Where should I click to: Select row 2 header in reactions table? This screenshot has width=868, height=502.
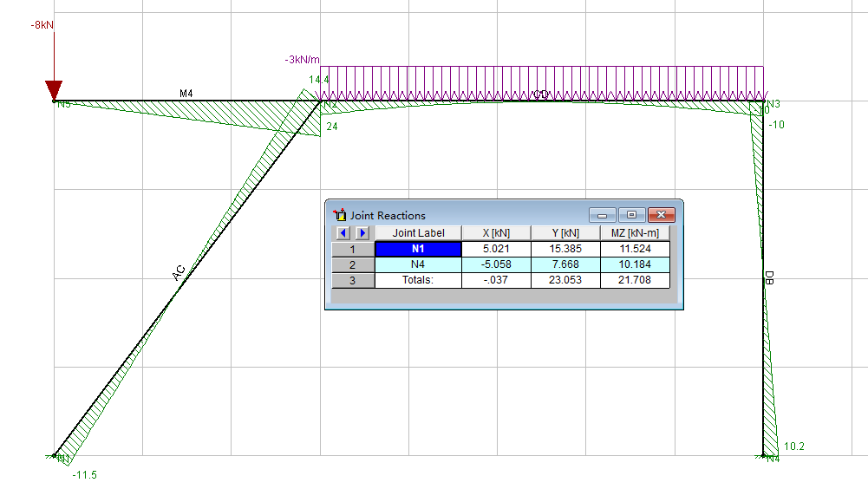tap(353, 264)
